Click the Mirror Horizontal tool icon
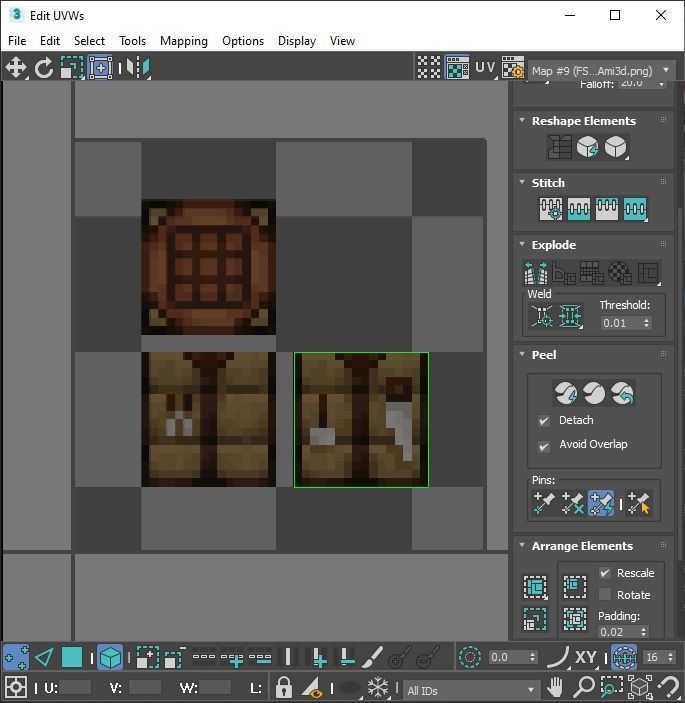The image size is (685, 703). point(138,68)
